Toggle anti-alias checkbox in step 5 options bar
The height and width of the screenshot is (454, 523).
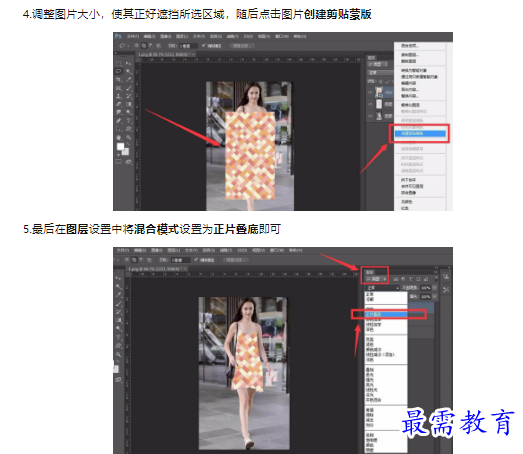(196, 259)
